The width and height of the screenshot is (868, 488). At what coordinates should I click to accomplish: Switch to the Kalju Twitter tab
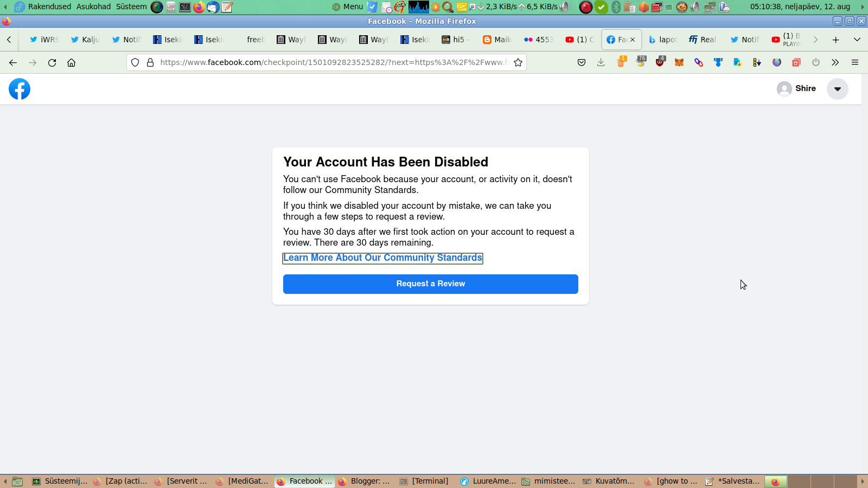(85, 40)
